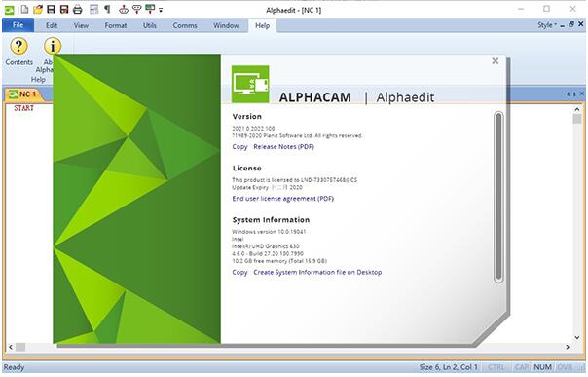
Task: Click the green monitor comms icon in toolbar
Action: pyautogui.click(x=150, y=10)
